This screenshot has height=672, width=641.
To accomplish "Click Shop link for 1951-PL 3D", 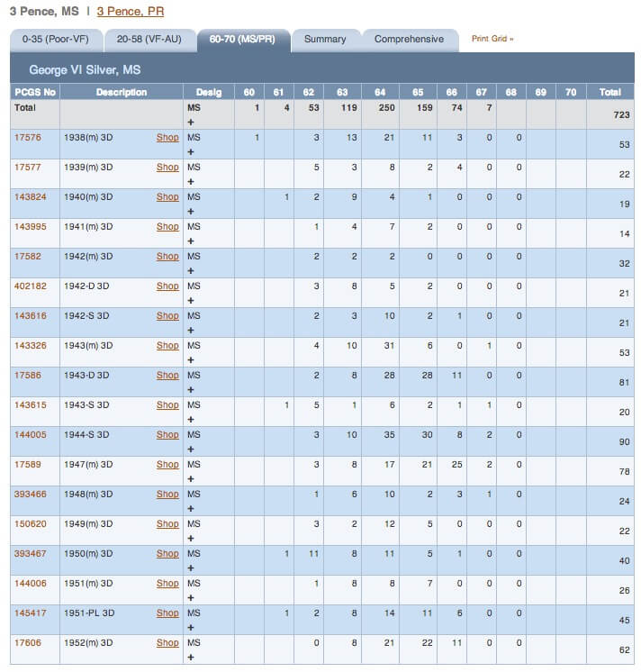I will point(167,613).
